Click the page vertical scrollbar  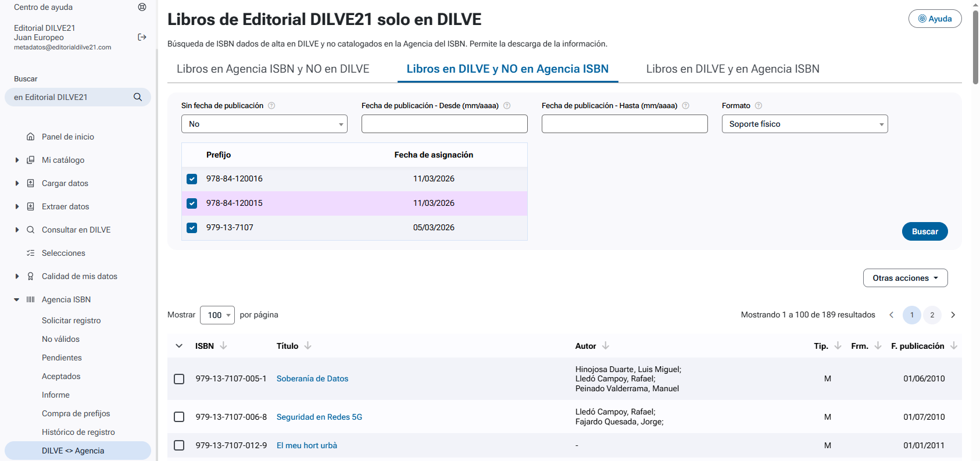[x=975, y=47]
